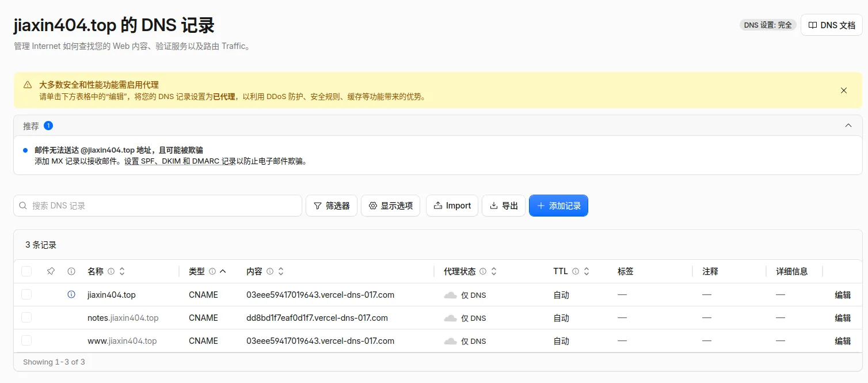Click info icon next to 名称 column

pyautogui.click(x=111, y=271)
